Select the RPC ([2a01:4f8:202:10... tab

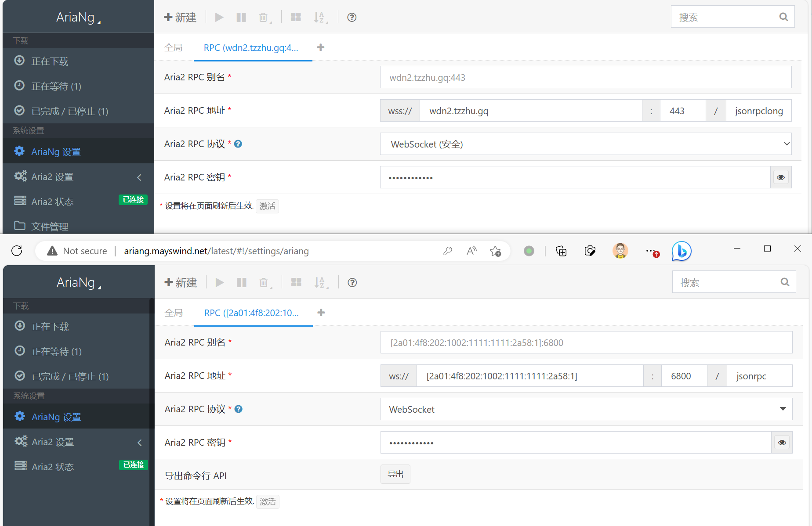point(251,313)
